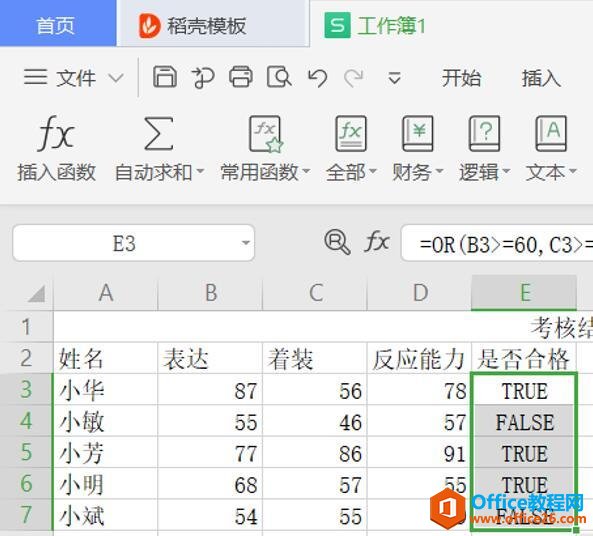
Task: Click the Redo arrow
Action: coord(354,78)
